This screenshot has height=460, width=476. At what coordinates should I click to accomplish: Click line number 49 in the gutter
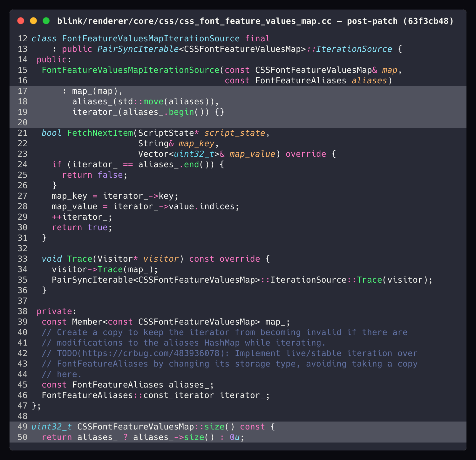pos(22,427)
